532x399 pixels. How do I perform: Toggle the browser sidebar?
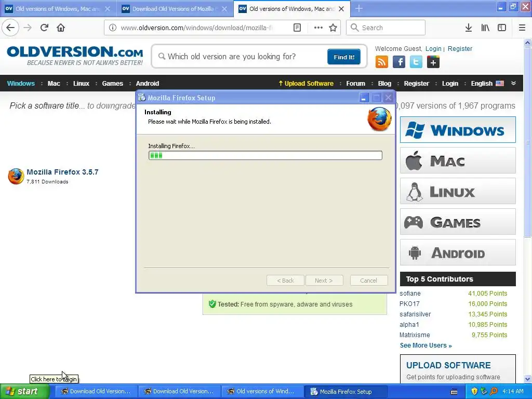(502, 28)
